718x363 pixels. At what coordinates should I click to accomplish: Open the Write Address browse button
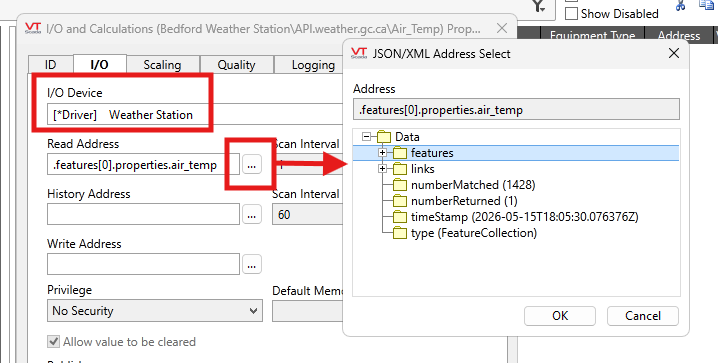pyautogui.click(x=251, y=264)
